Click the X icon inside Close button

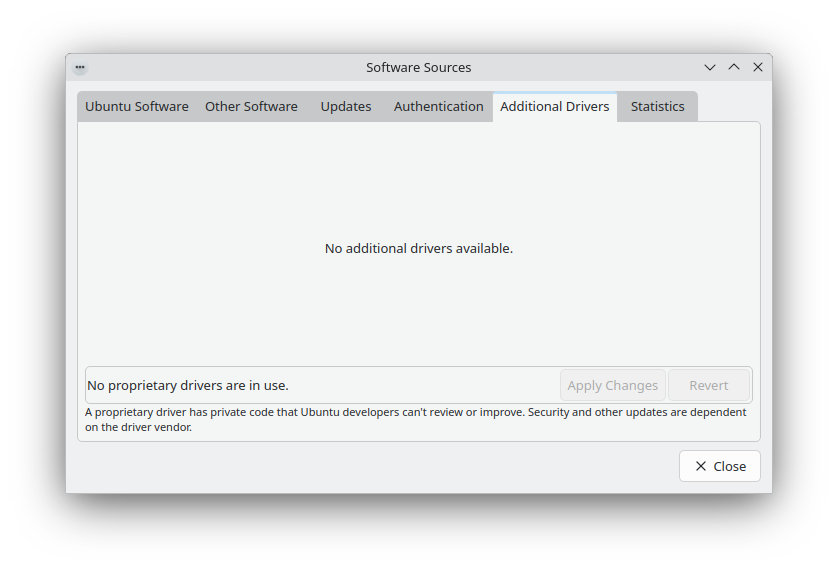[x=701, y=466]
